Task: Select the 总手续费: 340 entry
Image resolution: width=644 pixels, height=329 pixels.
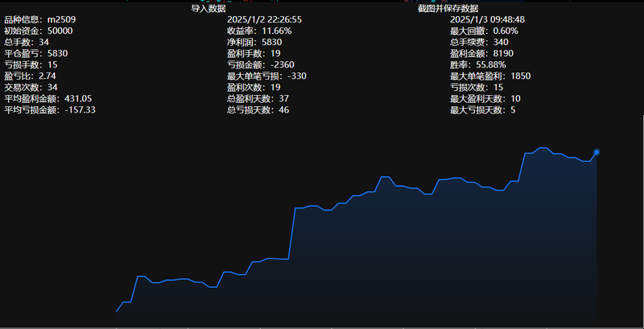Action: pyautogui.click(x=479, y=43)
